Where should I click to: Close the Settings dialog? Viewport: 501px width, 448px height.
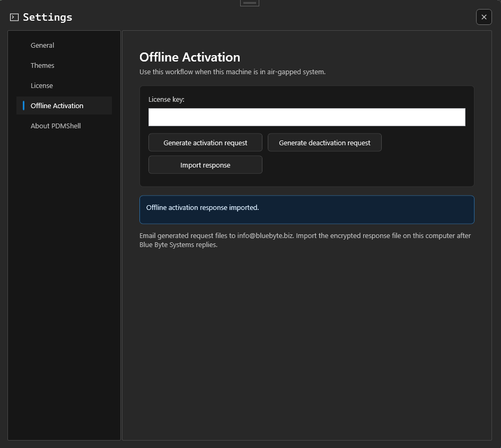pos(484,17)
